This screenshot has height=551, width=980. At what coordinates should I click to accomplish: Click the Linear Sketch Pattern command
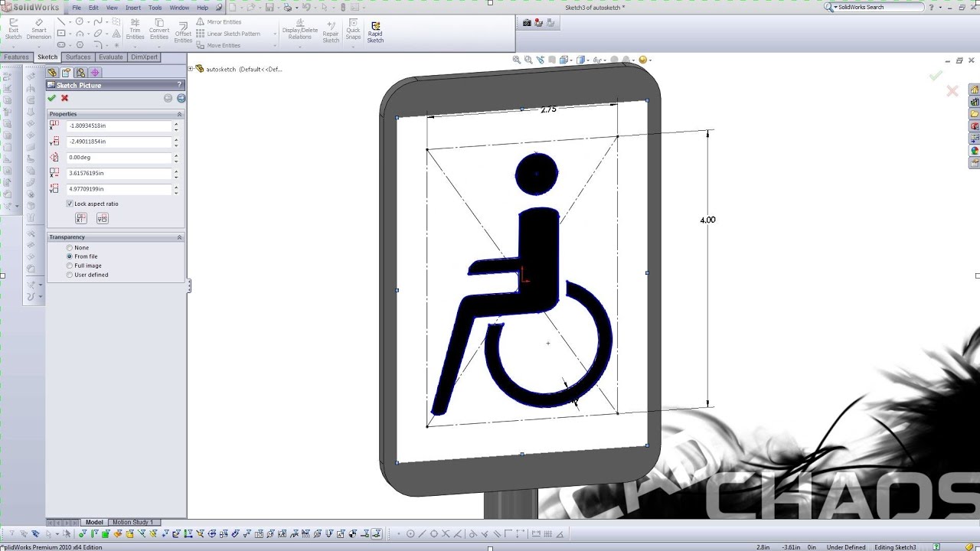point(228,34)
